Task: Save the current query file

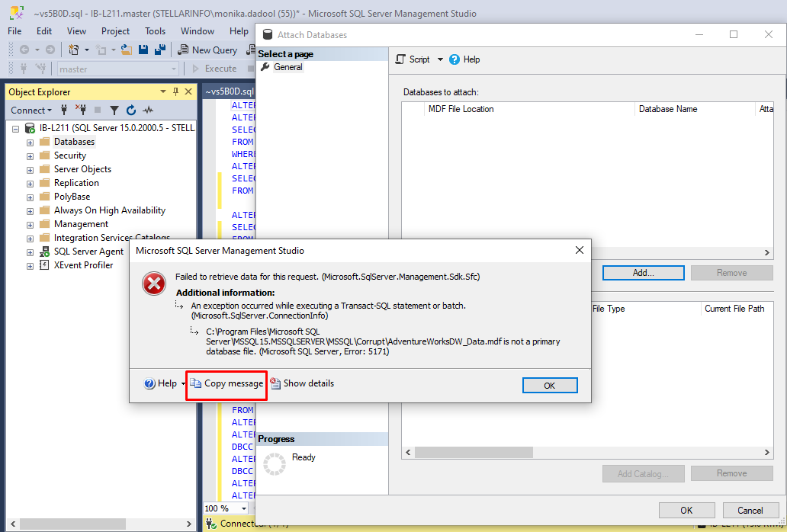Action: (143, 49)
